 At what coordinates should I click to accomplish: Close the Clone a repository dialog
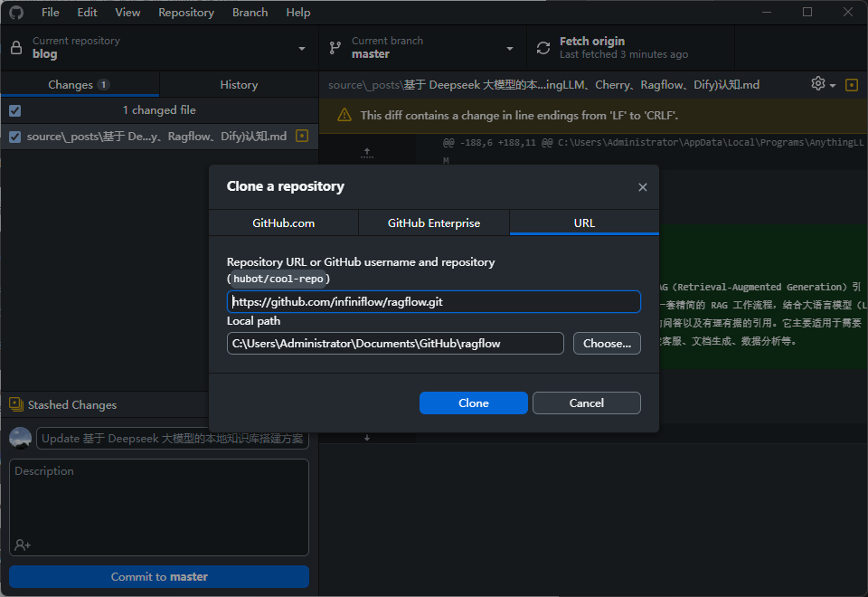point(642,187)
